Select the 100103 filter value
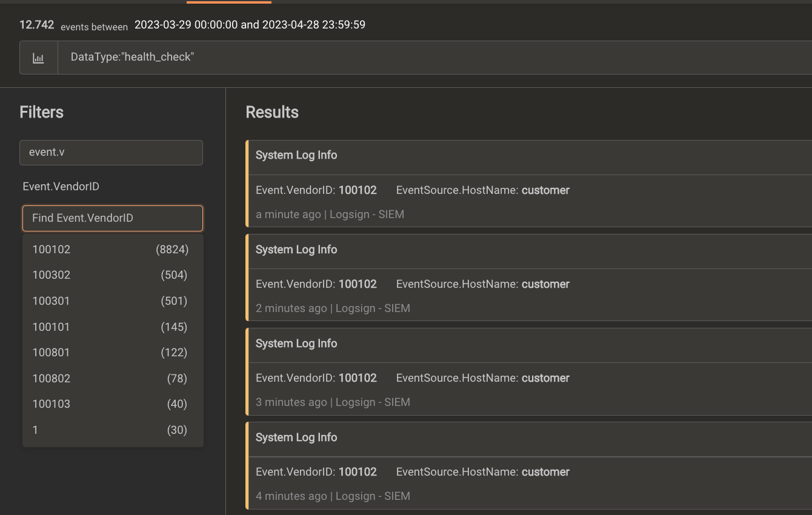The width and height of the screenshot is (812, 515). [112, 404]
